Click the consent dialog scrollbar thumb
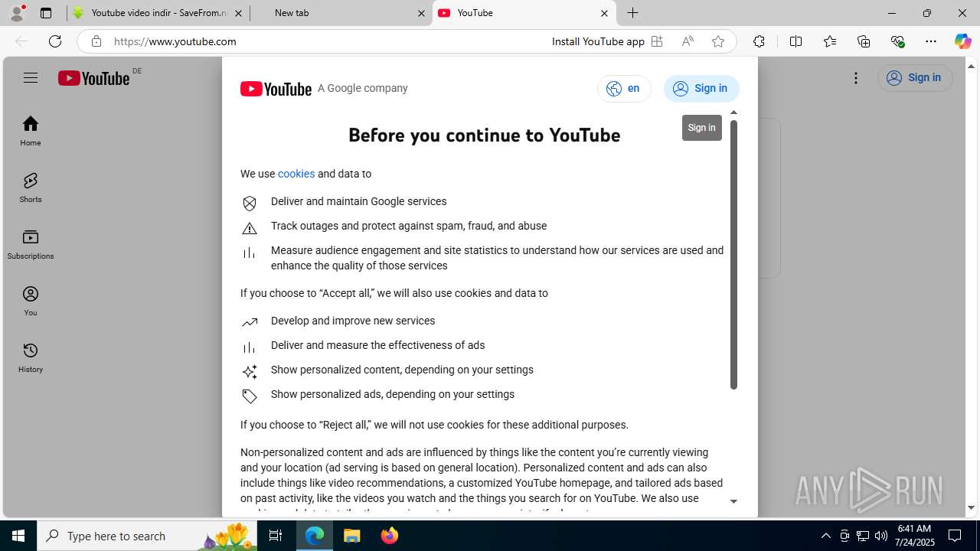The height and width of the screenshot is (551, 980). [x=733, y=255]
